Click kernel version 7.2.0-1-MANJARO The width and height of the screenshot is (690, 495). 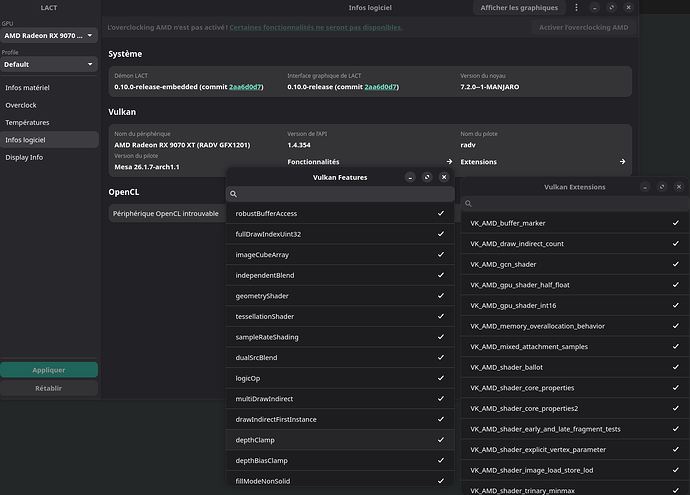coord(490,87)
